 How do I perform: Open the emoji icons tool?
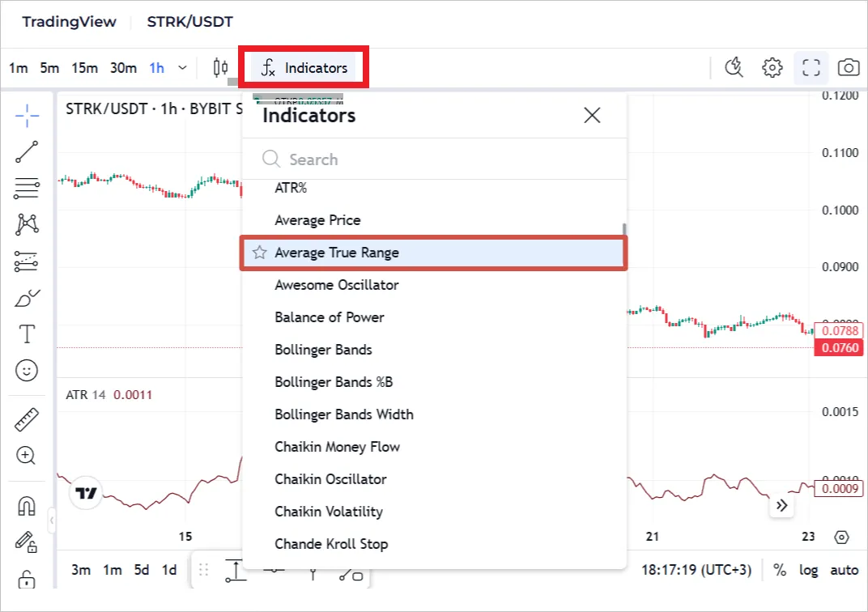coord(27,371)
